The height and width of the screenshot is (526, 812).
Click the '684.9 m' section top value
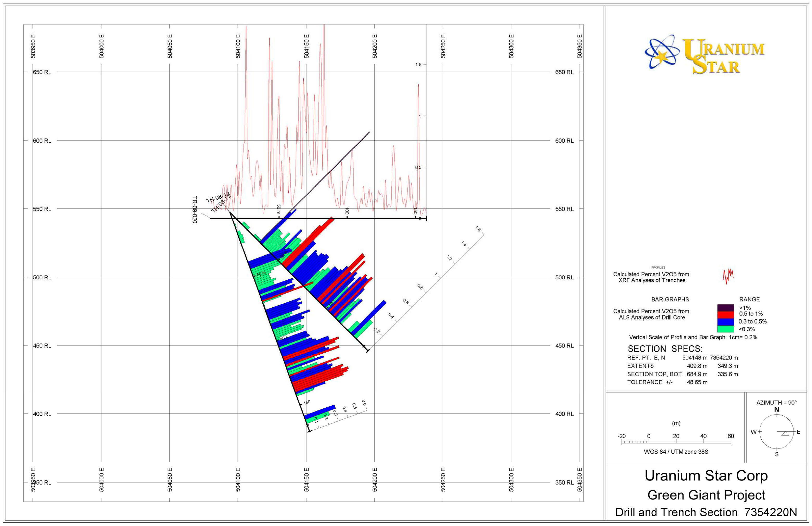pyautogui.click(x=697, y=374)
